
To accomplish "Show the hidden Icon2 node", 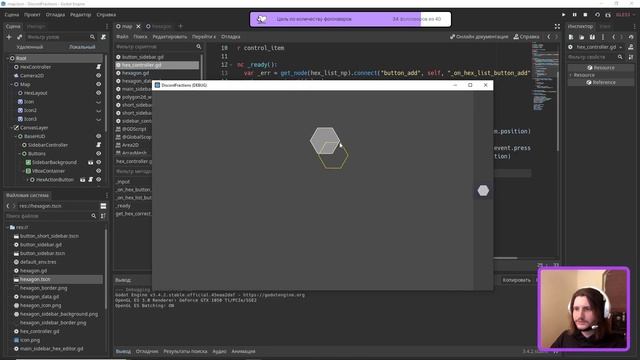I will [x=98, y=110].
